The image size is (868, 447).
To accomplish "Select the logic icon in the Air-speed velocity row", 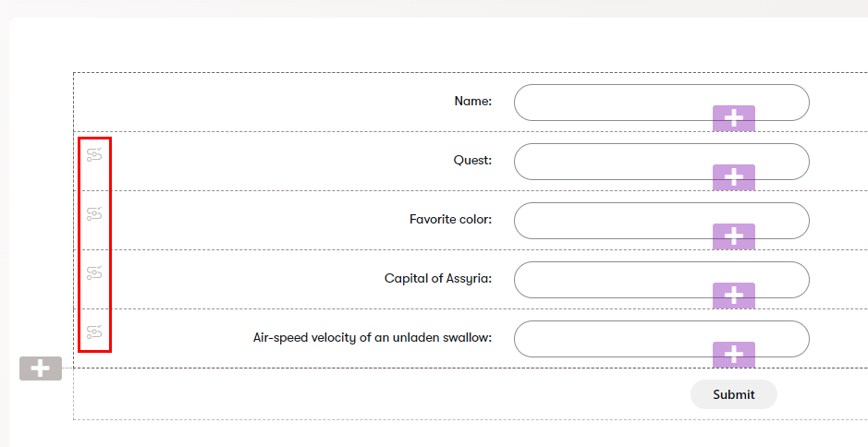I will point(93,332).
